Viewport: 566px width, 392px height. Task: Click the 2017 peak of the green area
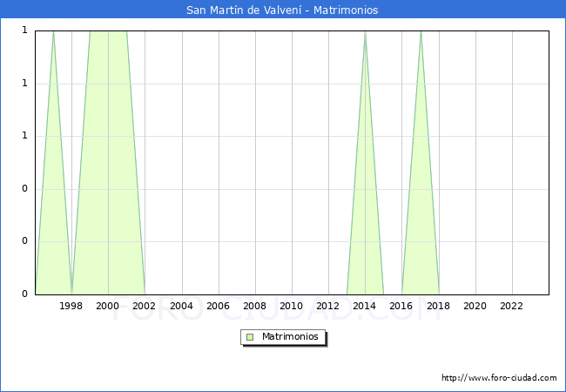coord(421,32)
